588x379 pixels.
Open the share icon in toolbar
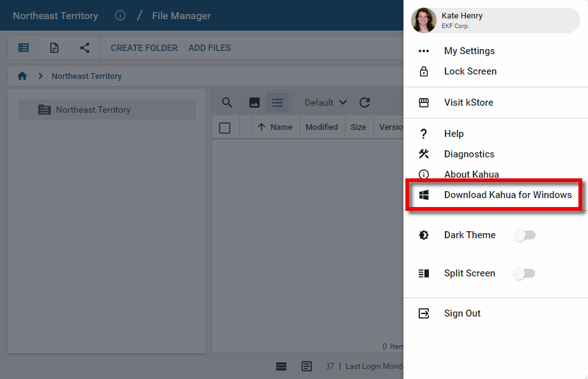pyautogui.click(x=85, y=48)
